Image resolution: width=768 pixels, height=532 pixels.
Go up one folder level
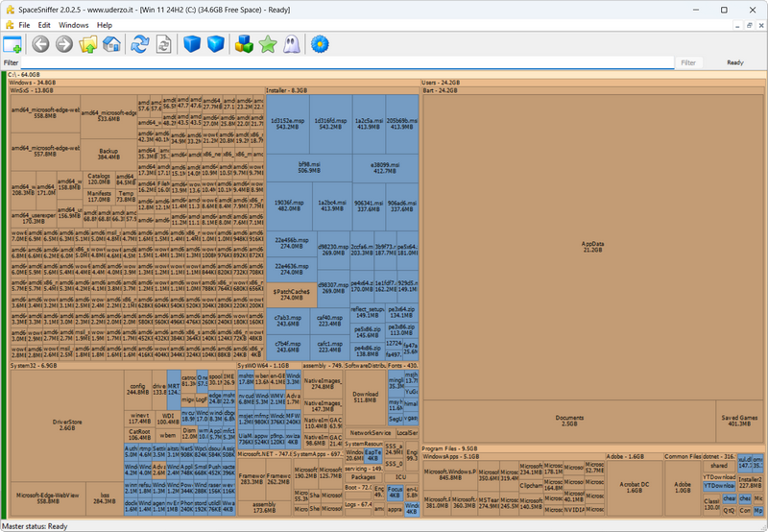(88, 44)
